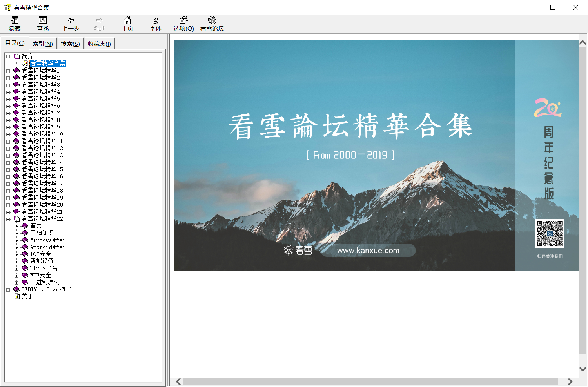Expand the 看雪论坛精华18 node
The height and width of the screenshot is (387, 588).
8,191
